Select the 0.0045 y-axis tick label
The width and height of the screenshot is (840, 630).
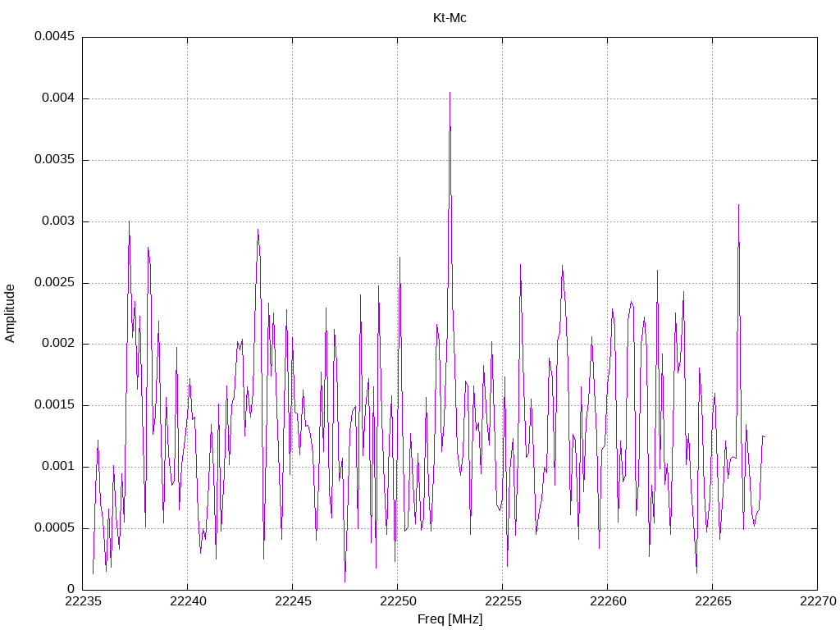click(x=54, y=37)
